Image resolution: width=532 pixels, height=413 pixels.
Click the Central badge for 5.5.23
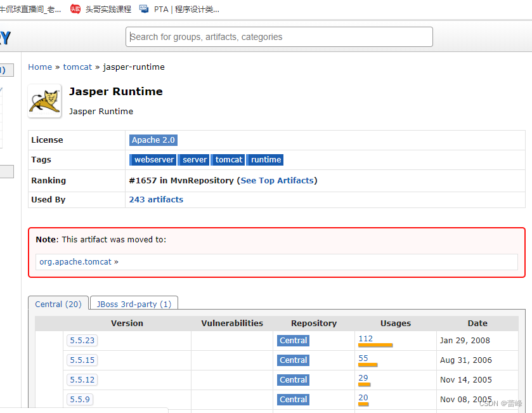(x=293, y=341)
